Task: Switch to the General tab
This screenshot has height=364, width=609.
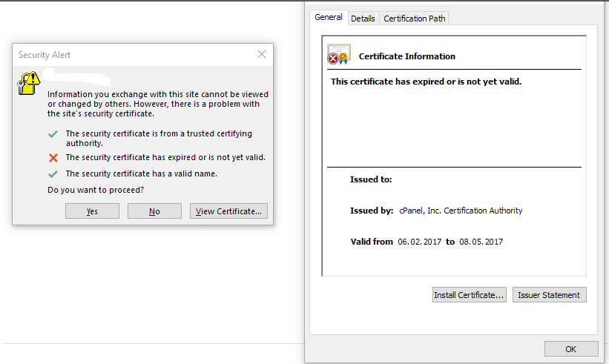Action: (329, 18)
